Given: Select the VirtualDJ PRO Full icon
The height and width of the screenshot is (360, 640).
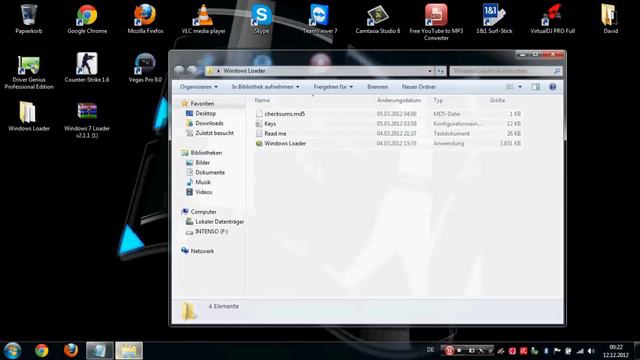Looking at the screenshot, I should pyautogui.click(x=552, y=19).
